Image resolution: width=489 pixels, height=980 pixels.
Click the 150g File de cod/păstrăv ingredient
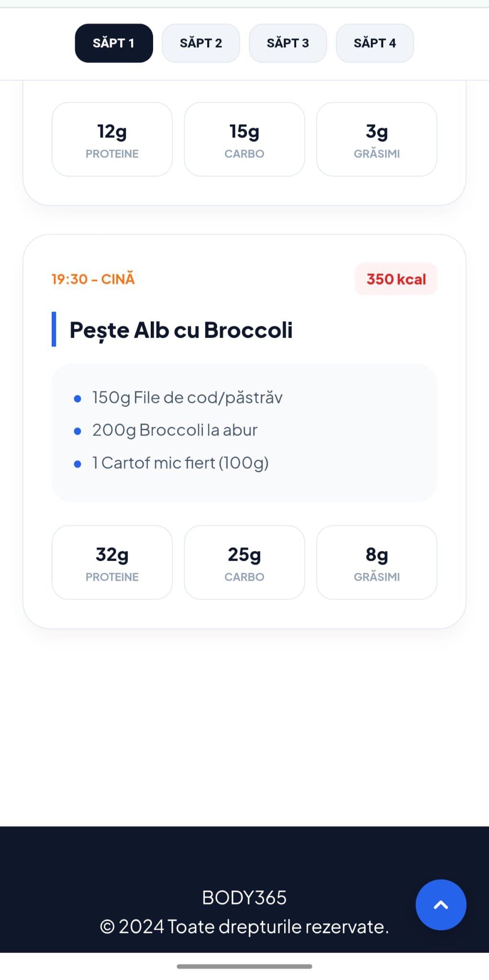point(187,398)
